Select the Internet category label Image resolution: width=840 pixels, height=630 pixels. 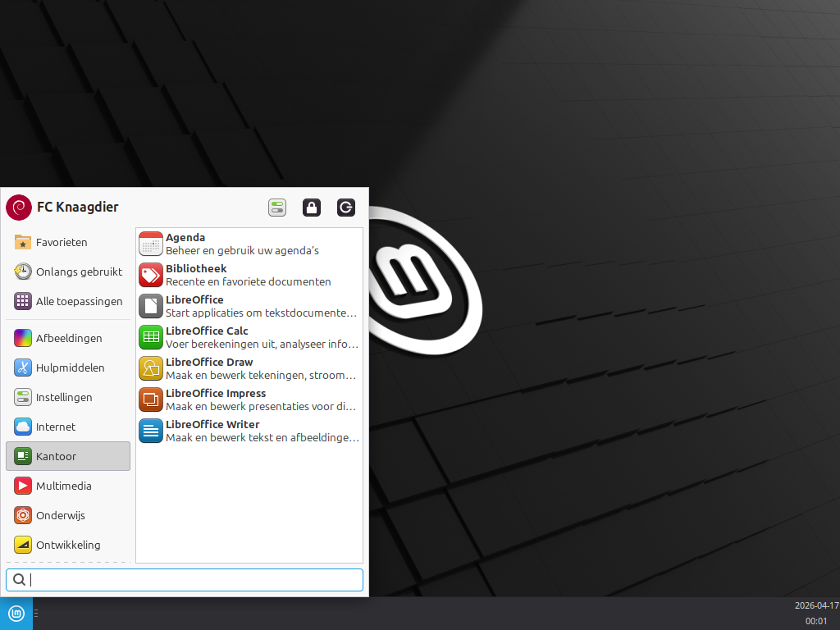tap(56, 427)
